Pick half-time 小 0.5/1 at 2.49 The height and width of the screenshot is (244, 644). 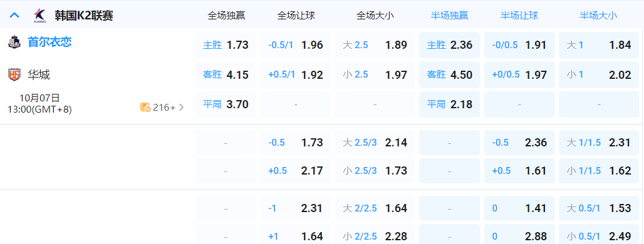[x=598, y=235]
